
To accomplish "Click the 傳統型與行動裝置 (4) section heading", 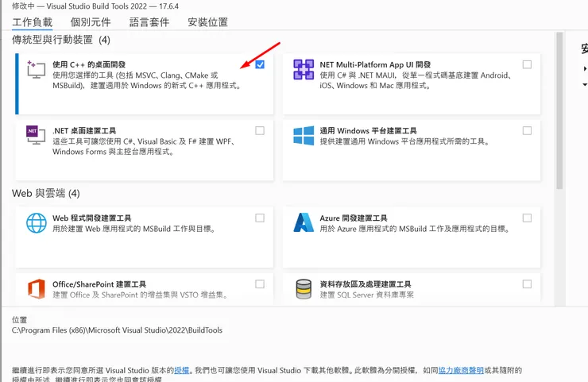I will click(x=61, y=40).
